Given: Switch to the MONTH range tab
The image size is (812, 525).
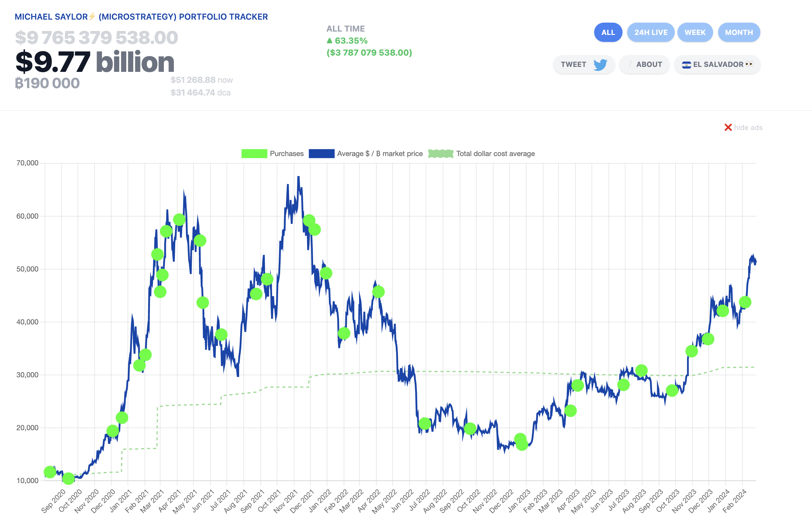Looking at the screenshot, I should pyautogui.click(x=739, y=32).
